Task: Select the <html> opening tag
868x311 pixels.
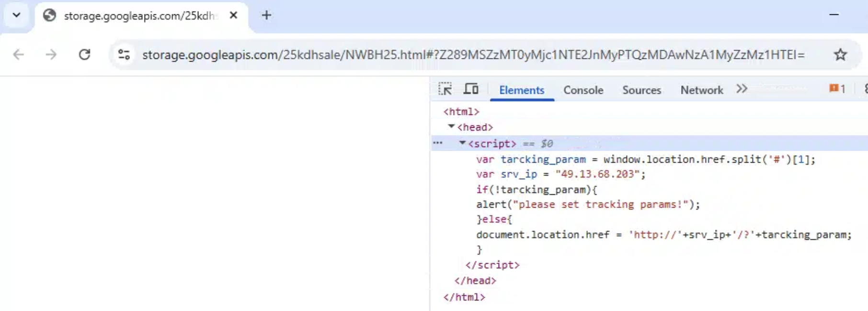Action: [461, 111]
